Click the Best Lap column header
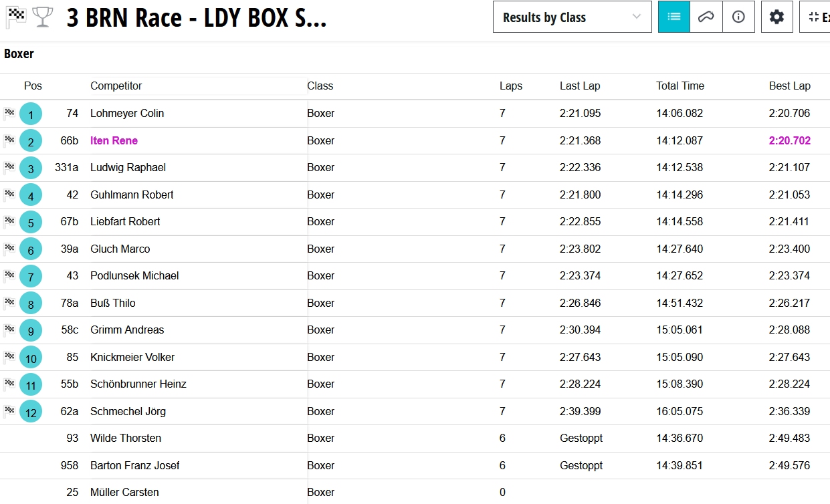Screen dimensions: 830x504 click(789, 86)
